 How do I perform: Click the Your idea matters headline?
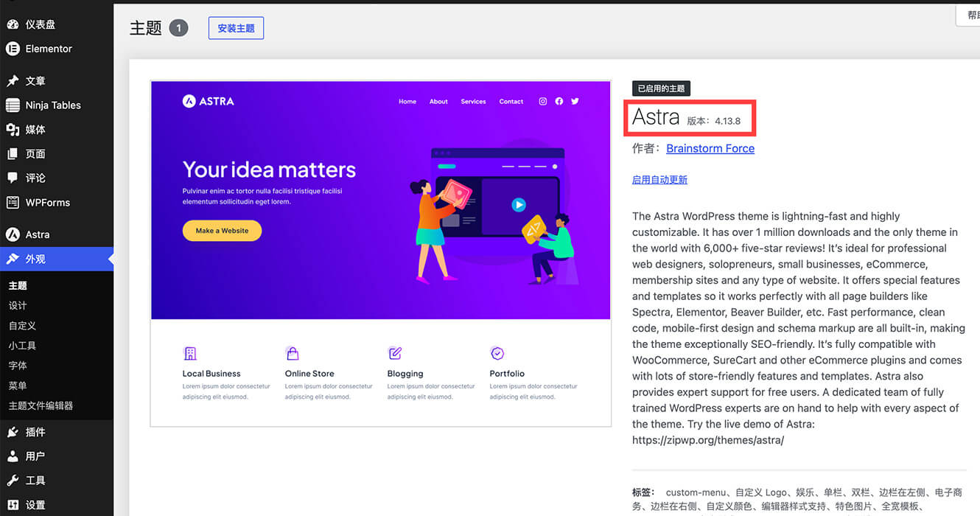click(x=269, y=170)
